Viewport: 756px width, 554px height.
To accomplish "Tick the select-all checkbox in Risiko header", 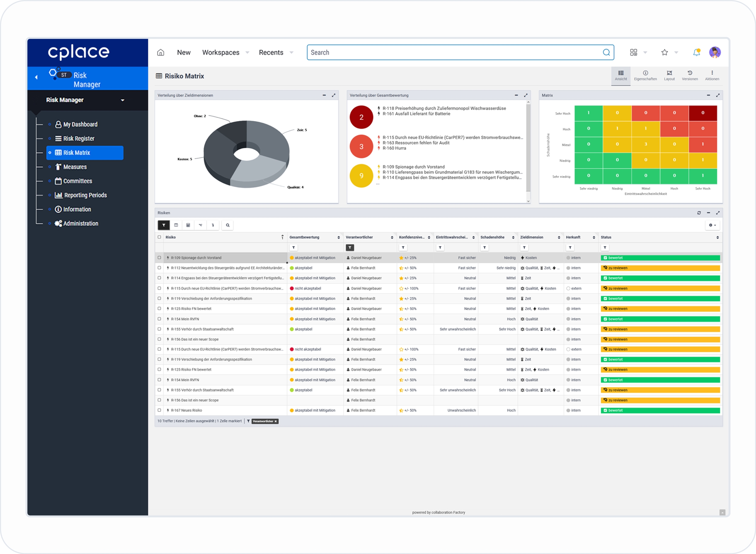I will click(x=159, y=237).
